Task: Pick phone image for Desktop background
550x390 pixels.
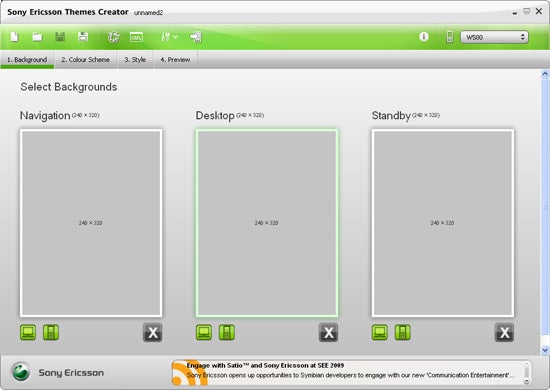Action: (x=227, y=332)
